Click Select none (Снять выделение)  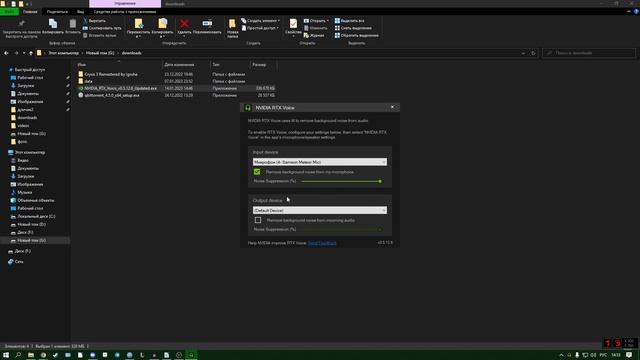(x=353, y=28)
